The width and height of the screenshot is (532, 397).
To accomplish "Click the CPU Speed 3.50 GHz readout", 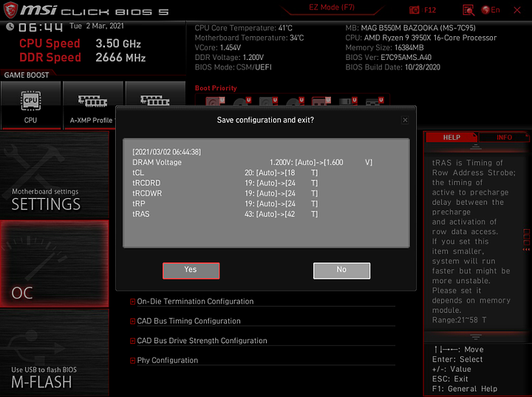I will [x=80, y=44].
